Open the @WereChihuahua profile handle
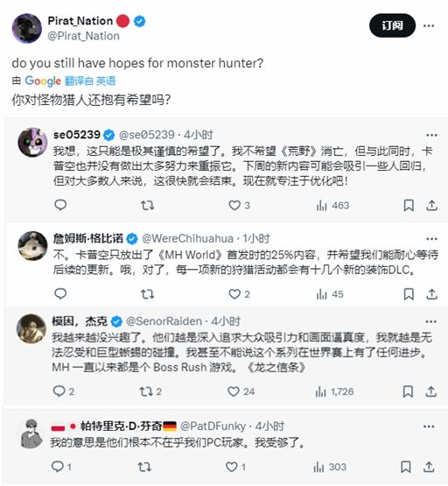The image size is (448, 486). pyautogui.click(x=187, y=238)
